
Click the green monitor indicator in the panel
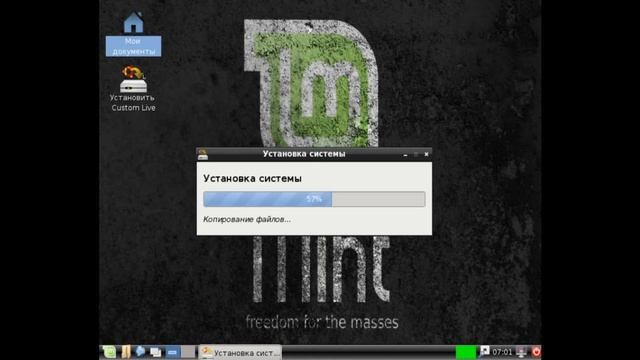(466, 352)
